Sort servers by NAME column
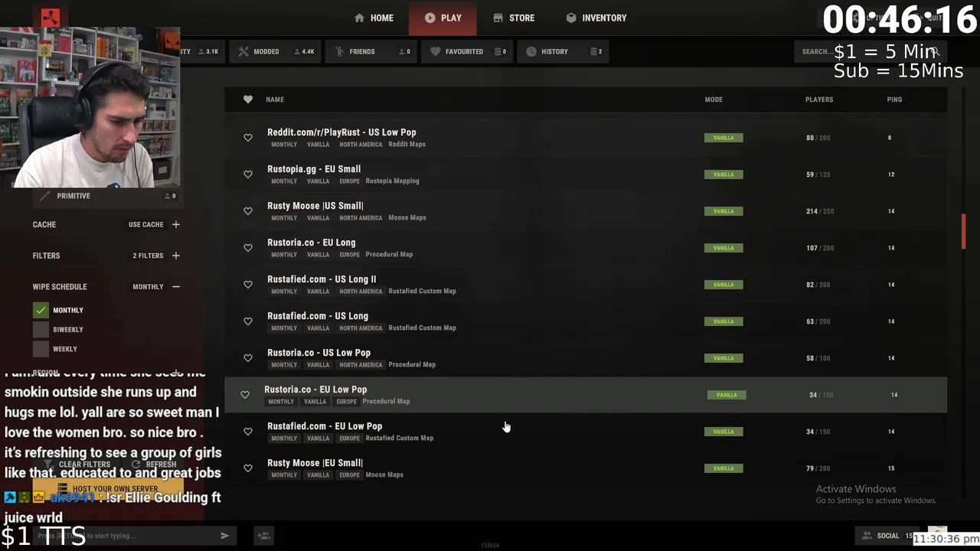The height and width of the screenshot is (551, 980). pyautogui.click(x=275, y=99)
